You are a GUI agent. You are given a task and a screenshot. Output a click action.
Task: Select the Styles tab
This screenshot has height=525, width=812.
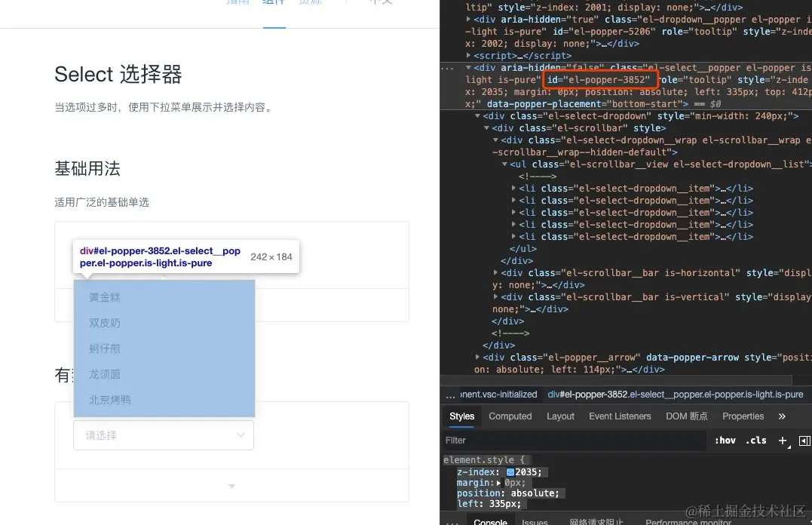point(461,416)
